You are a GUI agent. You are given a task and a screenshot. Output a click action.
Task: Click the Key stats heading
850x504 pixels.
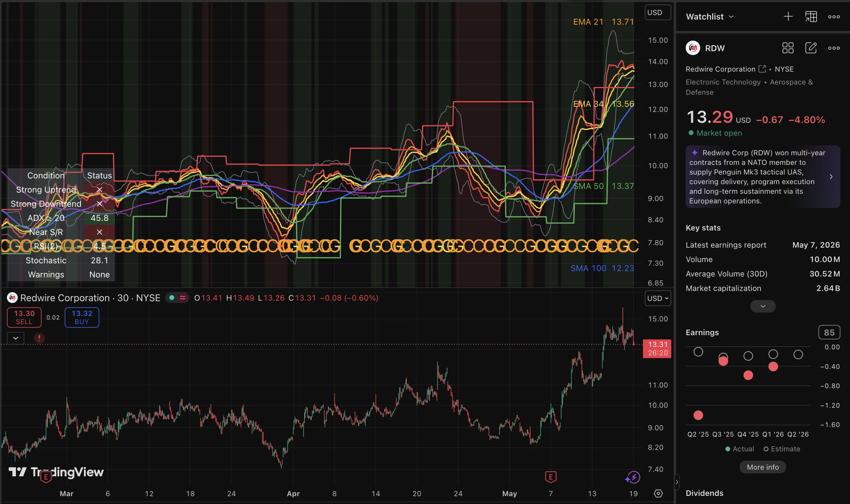703,228
